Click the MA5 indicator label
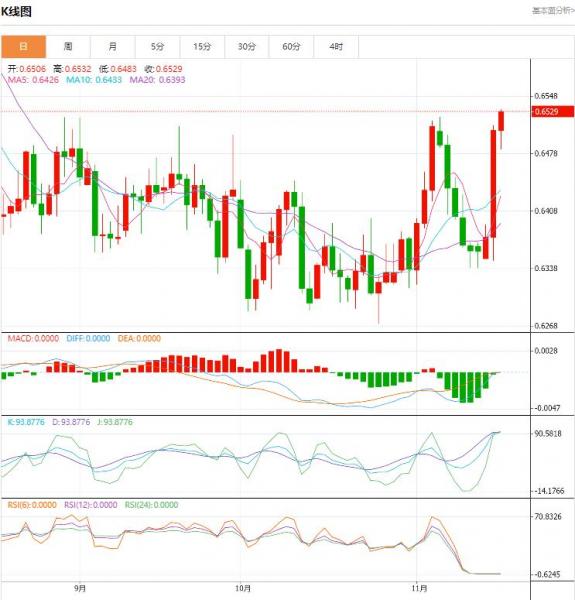 click(x=33, y=80)
